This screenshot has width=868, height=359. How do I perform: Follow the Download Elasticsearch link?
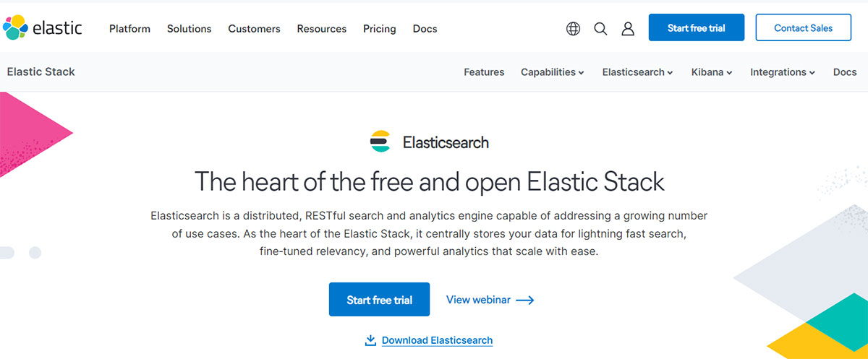pyautogui.click(x=437, y=340)
